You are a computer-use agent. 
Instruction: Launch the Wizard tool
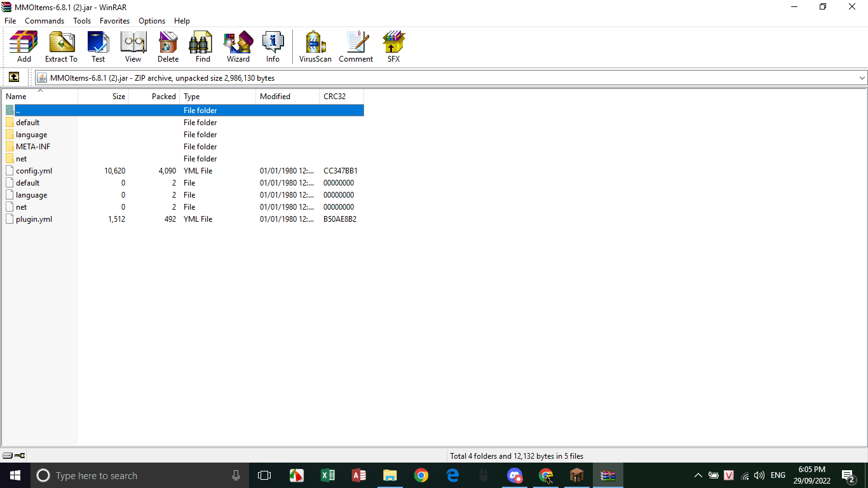click(x=238, y=47)
